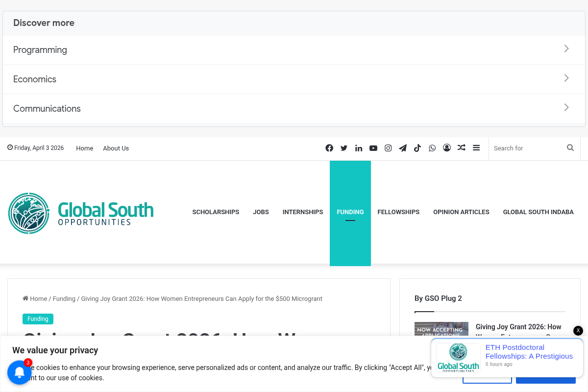Click the random article shuffle icon

click(x=462, y=148)
